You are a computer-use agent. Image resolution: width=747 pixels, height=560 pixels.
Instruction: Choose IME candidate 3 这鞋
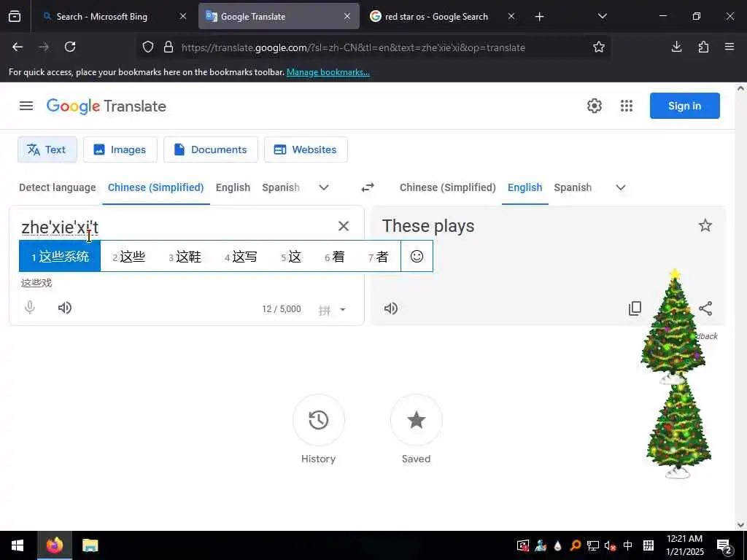185,257
